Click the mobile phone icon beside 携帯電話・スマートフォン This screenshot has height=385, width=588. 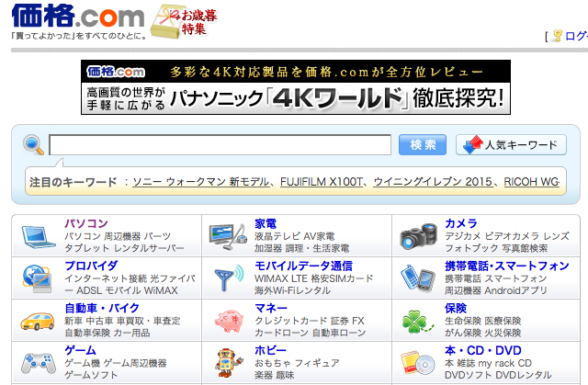coord(418,277)
